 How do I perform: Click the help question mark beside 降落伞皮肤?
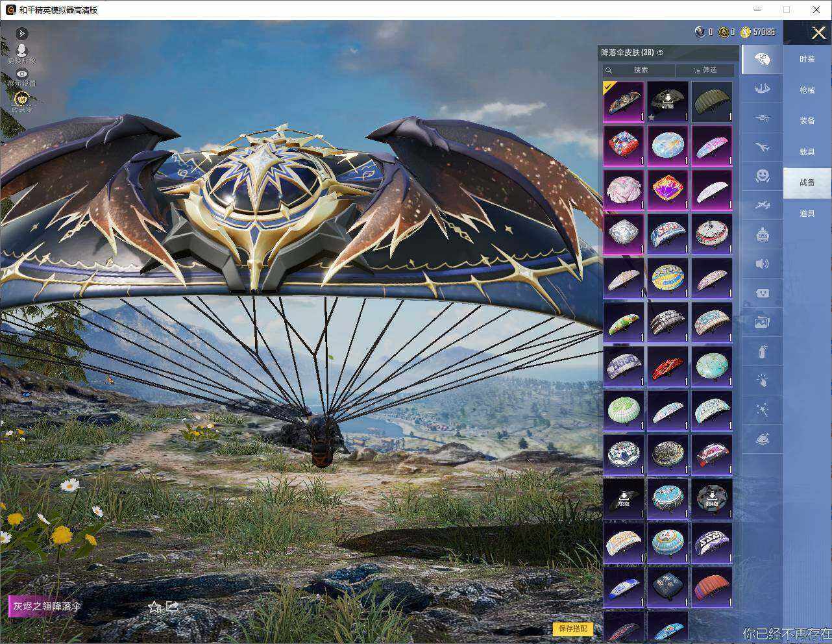660,53
